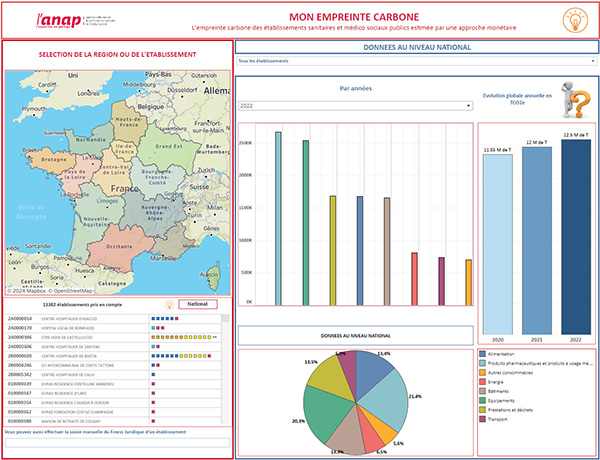Click the Energie legend color swatch

click(483, 382)
